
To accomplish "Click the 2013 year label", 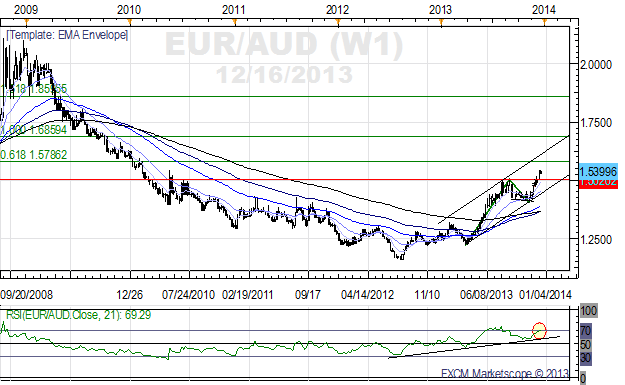I will click(x=440, y=9).
